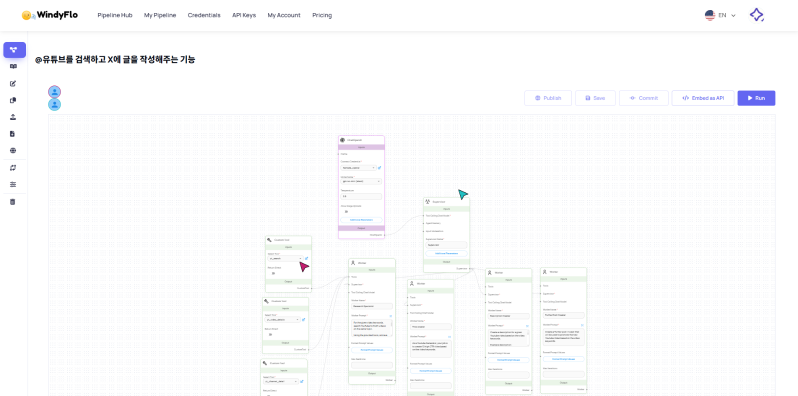
Task: Click the sync arrows icon in the sidebar
Action: point(13,167)
